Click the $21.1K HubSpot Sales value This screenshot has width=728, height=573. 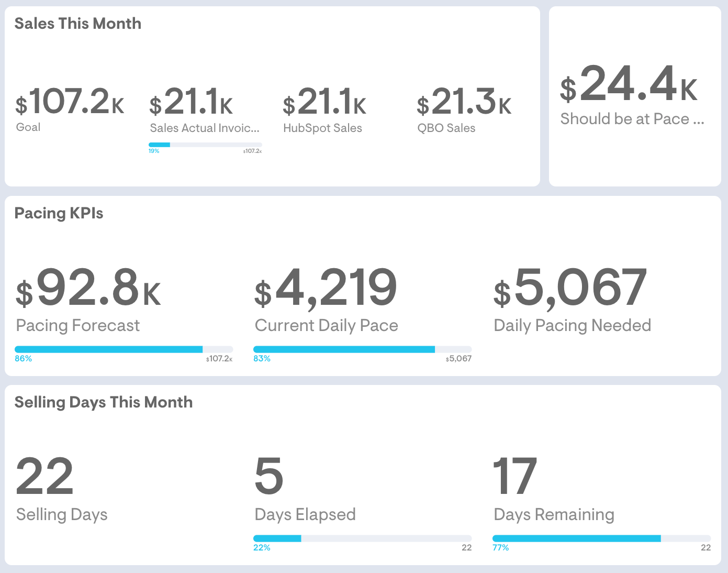click(x=324, y=102)
